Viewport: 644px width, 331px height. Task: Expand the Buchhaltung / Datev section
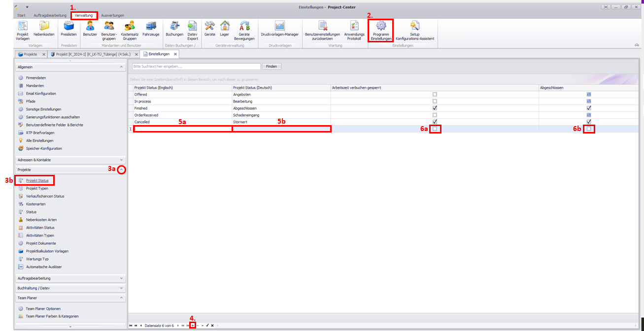tap(121, 288)
